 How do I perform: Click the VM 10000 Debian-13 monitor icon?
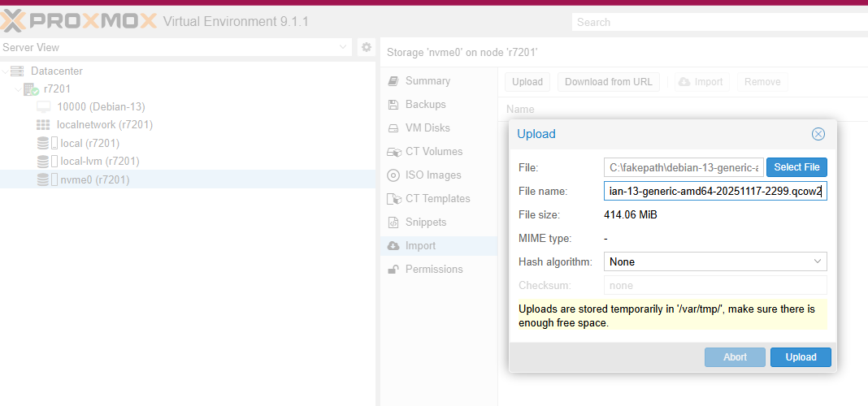click(44, 107)
